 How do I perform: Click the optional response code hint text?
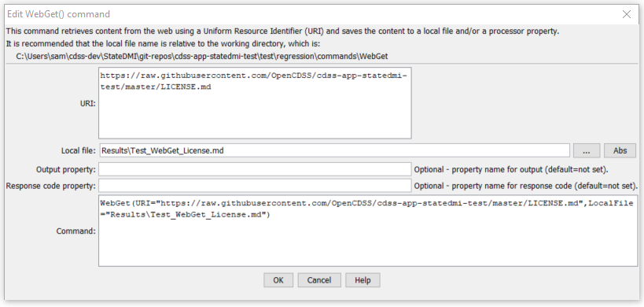(526, 186)
